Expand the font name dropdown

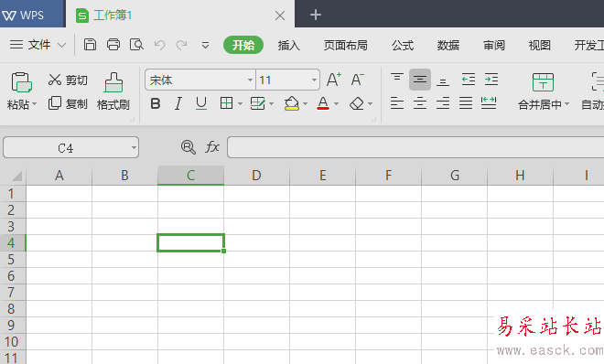click(250, 80)
